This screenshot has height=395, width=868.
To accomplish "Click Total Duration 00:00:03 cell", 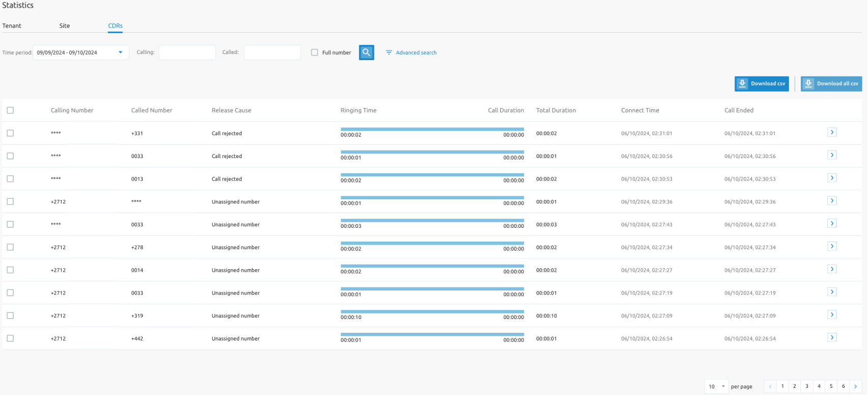I will (546, 224).
